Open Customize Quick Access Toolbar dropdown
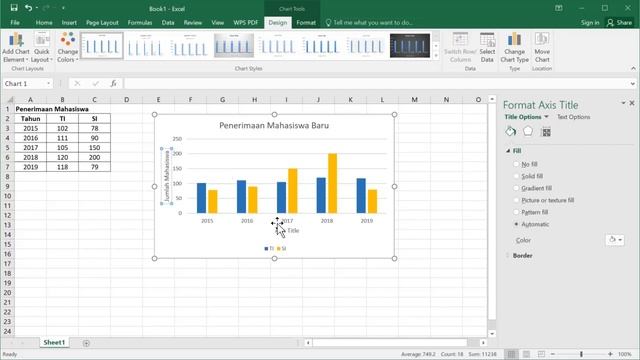 pyautogui.click(x=63, y=8)
